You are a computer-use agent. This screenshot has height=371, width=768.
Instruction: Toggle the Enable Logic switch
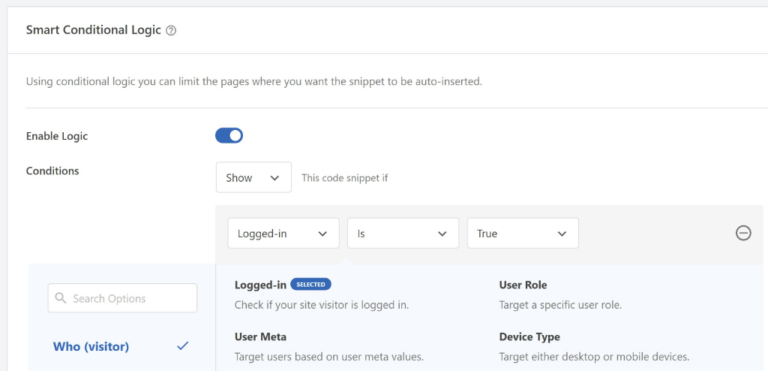click(229, 136)
